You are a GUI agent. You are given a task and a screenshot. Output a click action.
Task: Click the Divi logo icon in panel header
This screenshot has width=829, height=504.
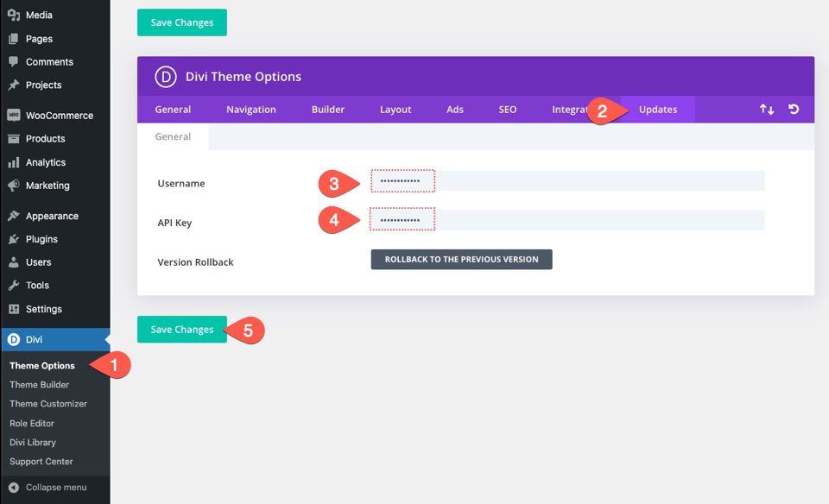(x=166, y=77)
